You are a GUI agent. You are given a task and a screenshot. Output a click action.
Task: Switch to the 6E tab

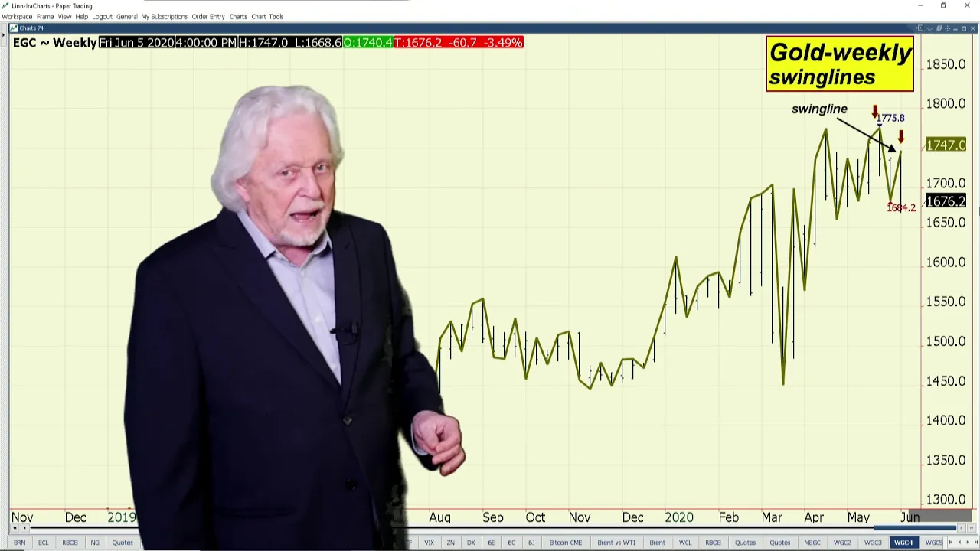coord(492,543)
